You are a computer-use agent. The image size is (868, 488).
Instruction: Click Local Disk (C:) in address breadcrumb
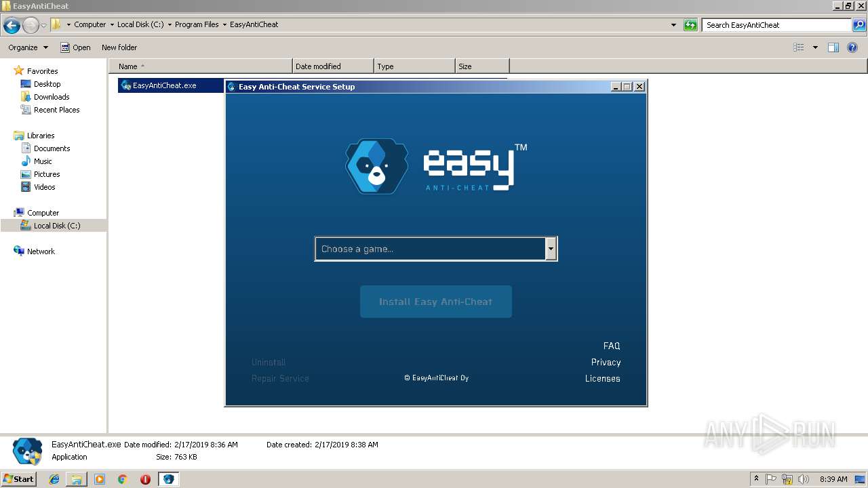[140, 24]
